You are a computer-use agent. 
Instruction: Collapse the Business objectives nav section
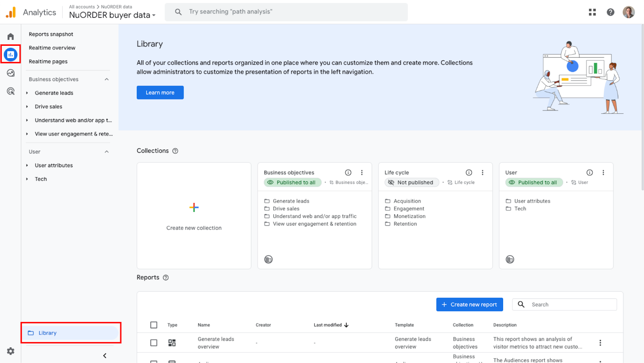(x=107, y=79)
